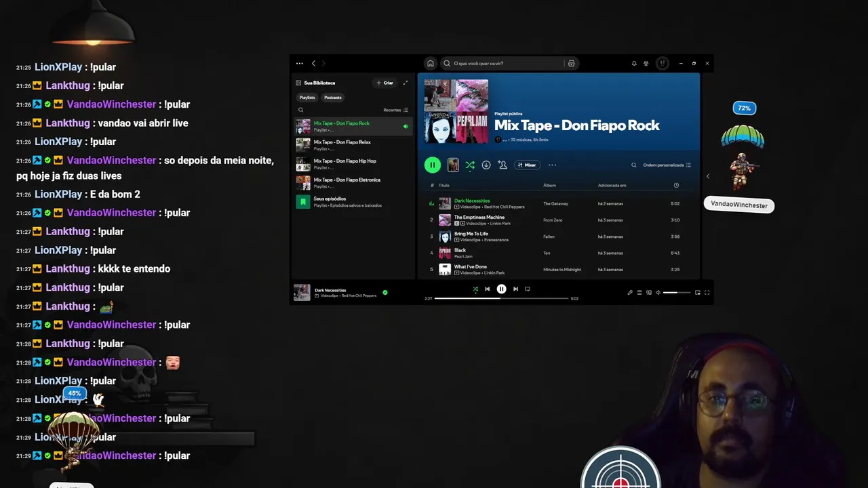Open the album 'Minutes to Midnight' link
868x488 pixels.
coord(562,269)
